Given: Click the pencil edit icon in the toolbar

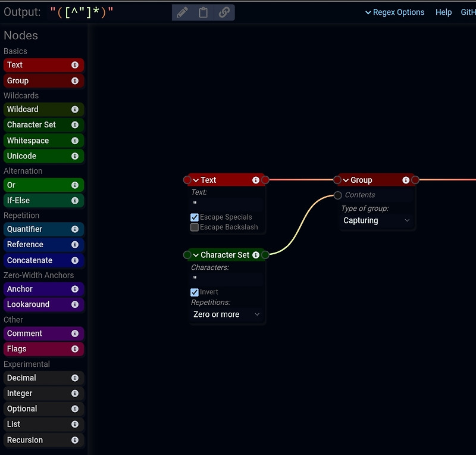Looking at the screenshot, I should click(x=182, y=12).
